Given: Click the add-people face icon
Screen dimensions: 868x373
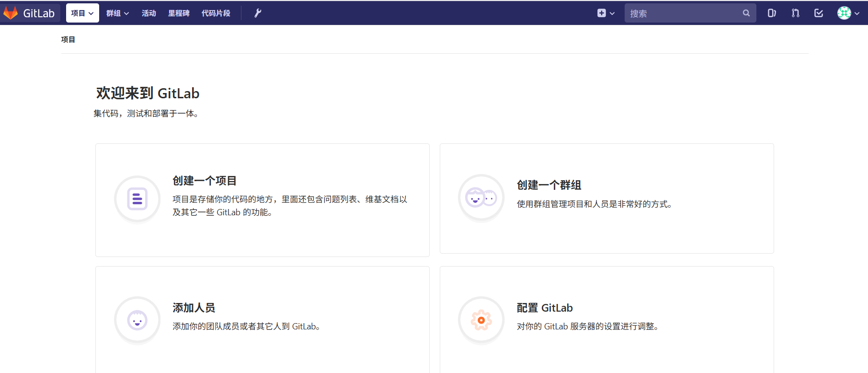Looking at the screenshot, I should [x=137, y=320].
